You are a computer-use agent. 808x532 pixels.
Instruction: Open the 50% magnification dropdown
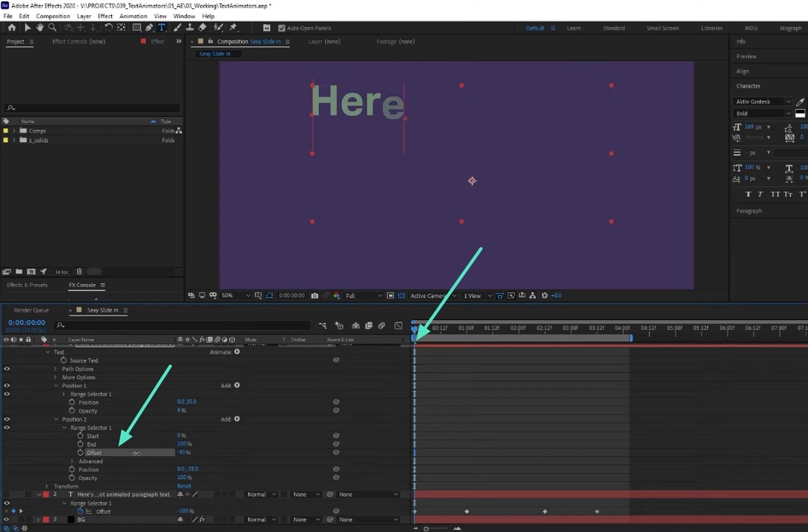[236, 296]
